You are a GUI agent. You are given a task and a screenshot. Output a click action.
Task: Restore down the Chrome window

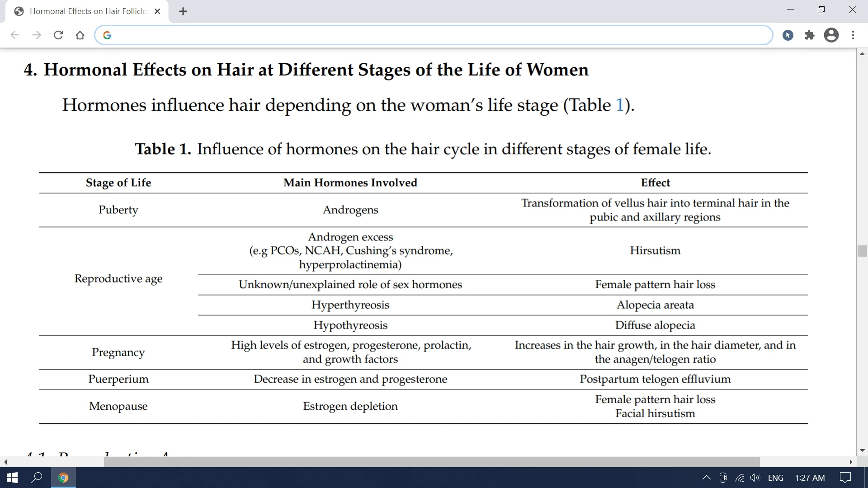click(821, 9)
